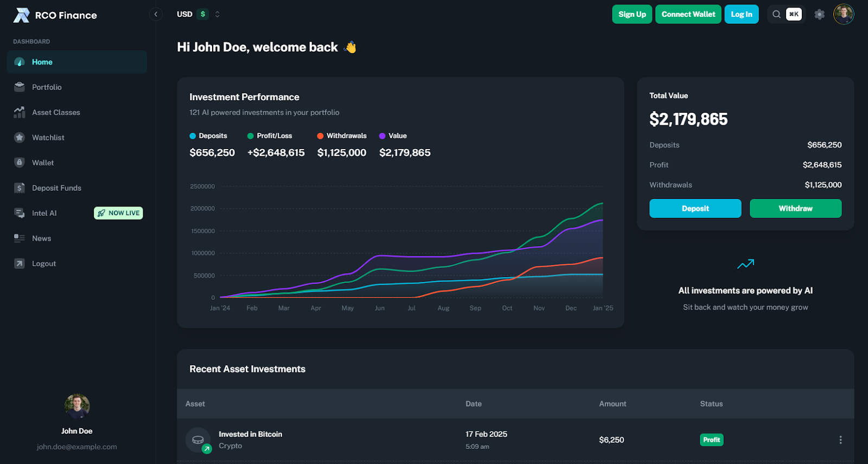The height and width of the screenshot is (464, 868).
Task: Click the $2,179,865 Total Value amount
Action: 688,119
